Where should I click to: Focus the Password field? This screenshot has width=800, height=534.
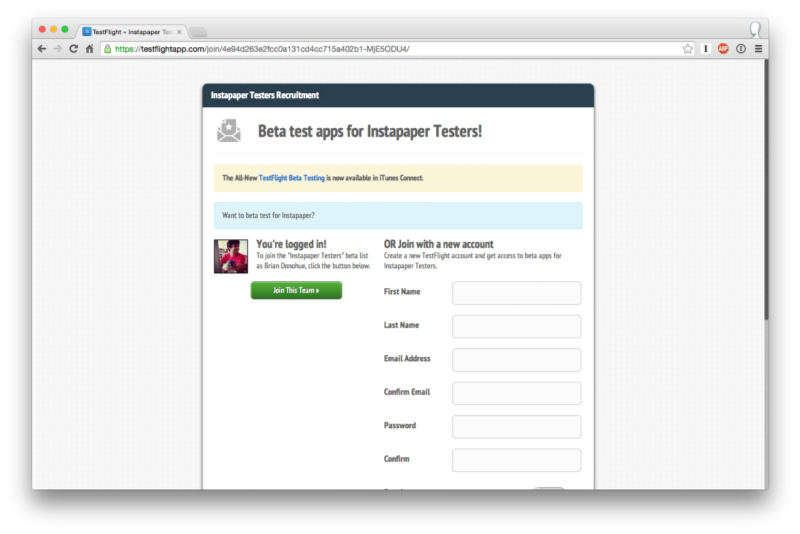(x=516, y=426)
